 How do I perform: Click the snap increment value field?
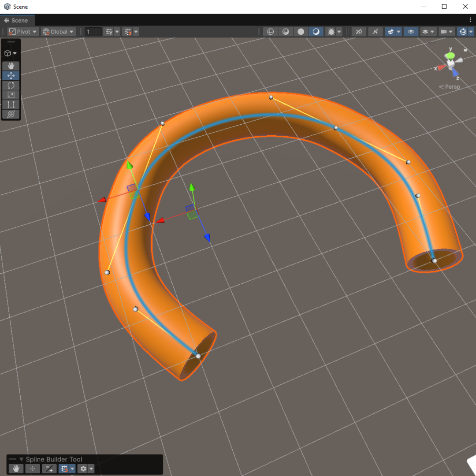[93, 32]
